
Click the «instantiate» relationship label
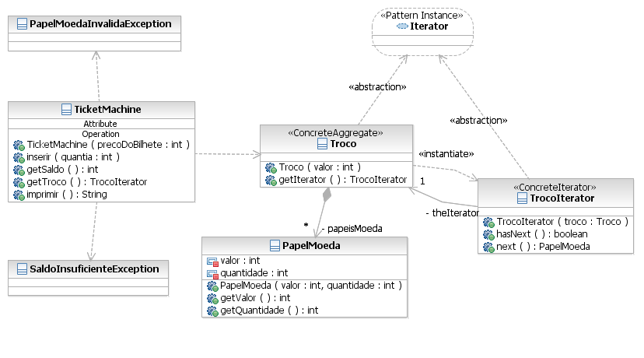(x=446, y=153)
